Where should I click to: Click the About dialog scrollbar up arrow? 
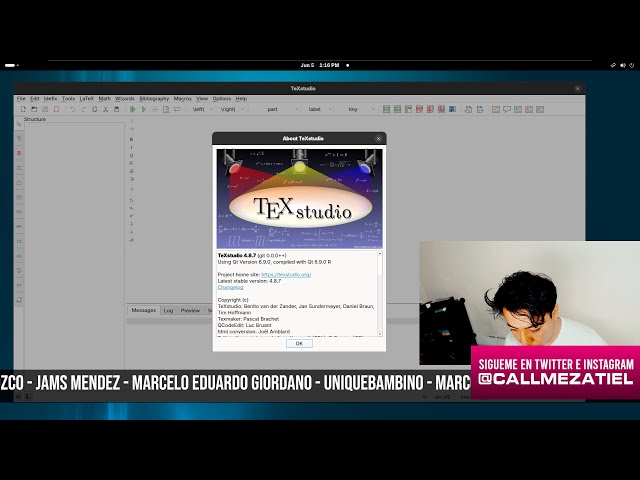click(380, 254)
